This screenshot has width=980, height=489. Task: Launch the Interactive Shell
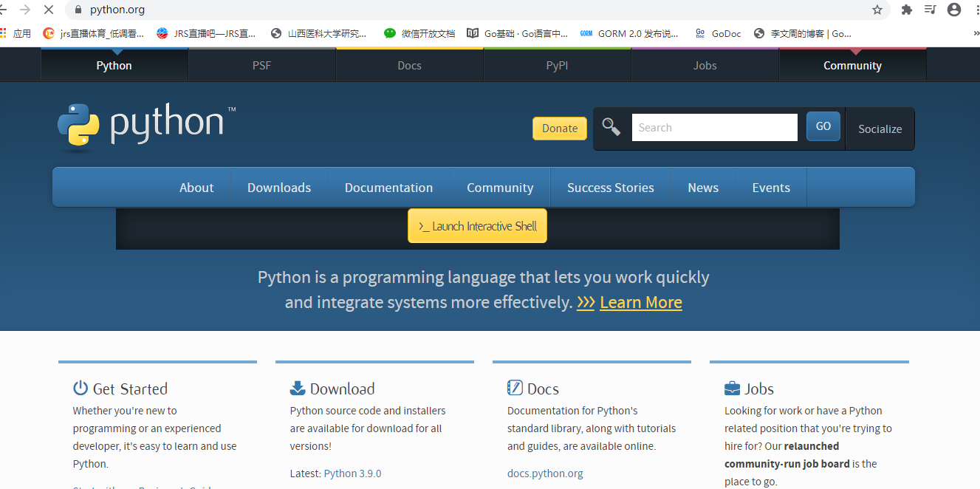(477, 226)
